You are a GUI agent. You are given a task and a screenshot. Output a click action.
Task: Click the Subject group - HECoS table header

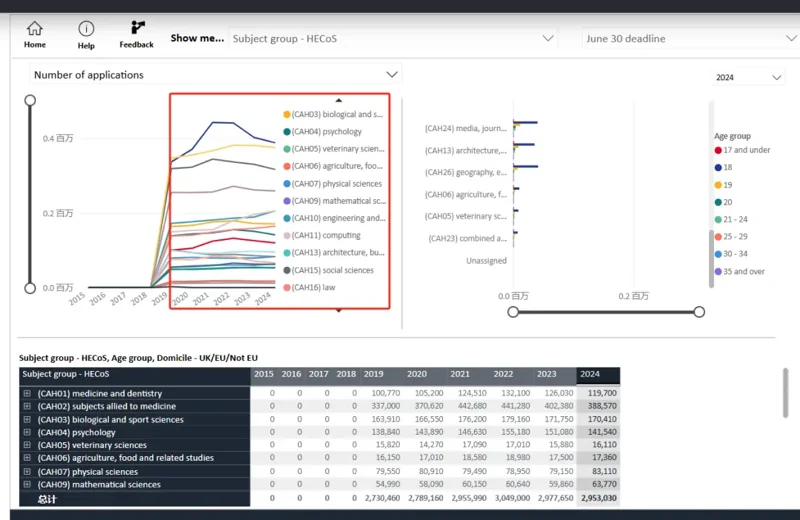coord(135,374)
